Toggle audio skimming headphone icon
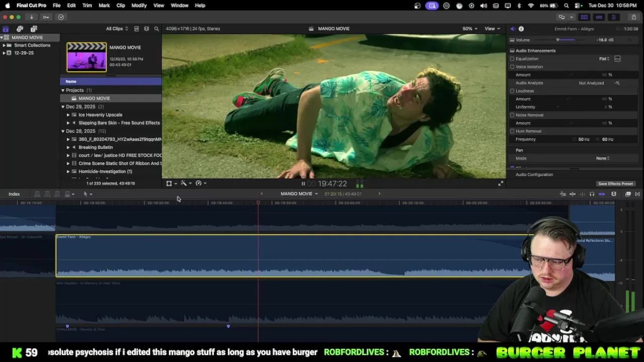The image size is (644, 362). 592,194
